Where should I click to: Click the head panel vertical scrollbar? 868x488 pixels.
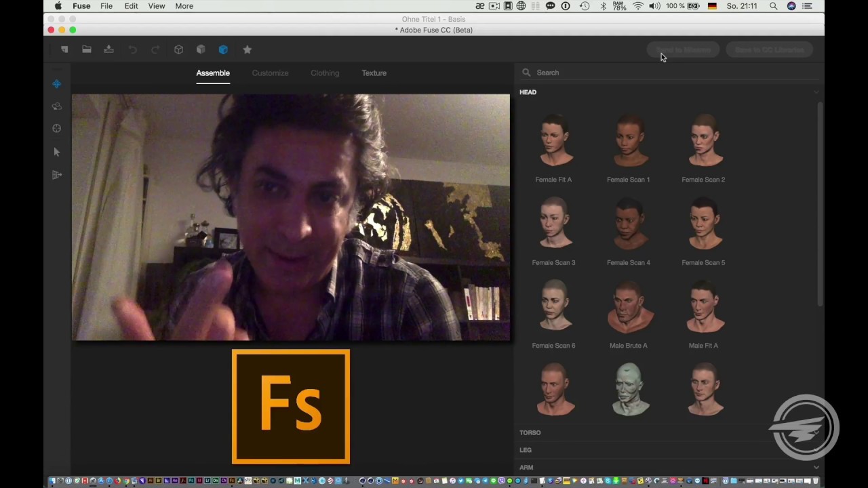(820, 203)
